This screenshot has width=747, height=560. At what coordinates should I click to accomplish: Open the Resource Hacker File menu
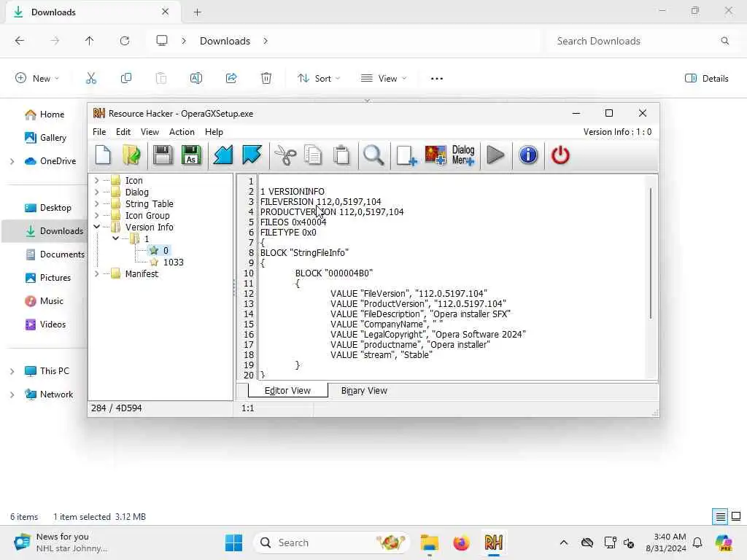pos(99,132)
